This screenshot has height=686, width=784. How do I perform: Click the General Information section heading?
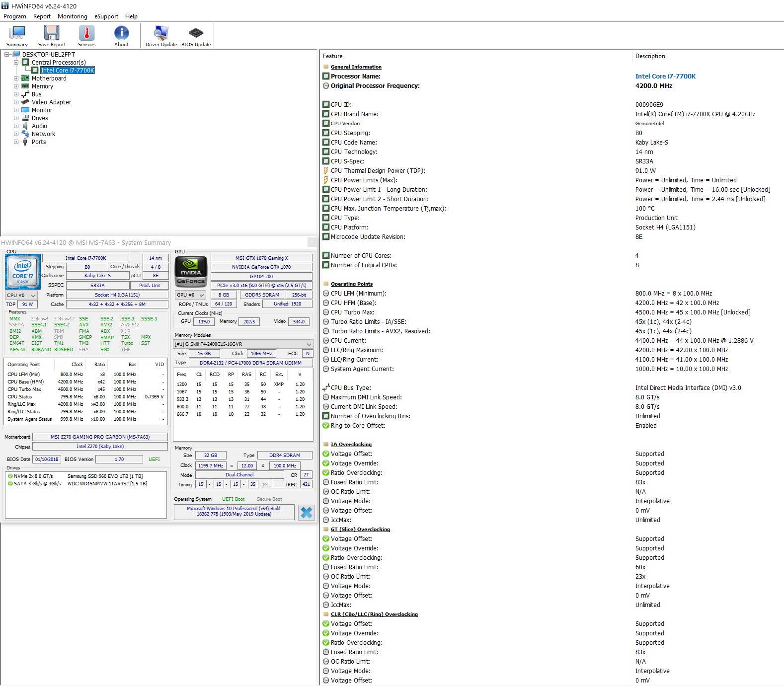click(356, 67)
